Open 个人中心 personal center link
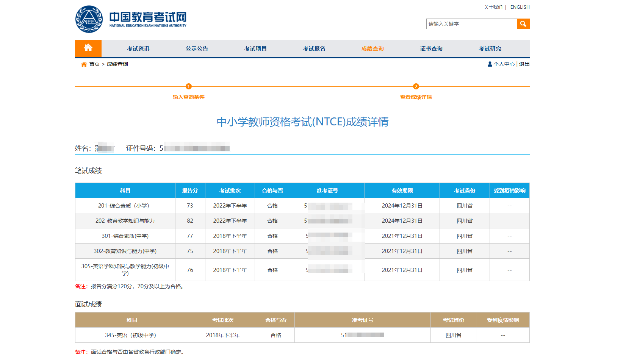626x364 pixels. pyautogui.click(x=504, y=64)
